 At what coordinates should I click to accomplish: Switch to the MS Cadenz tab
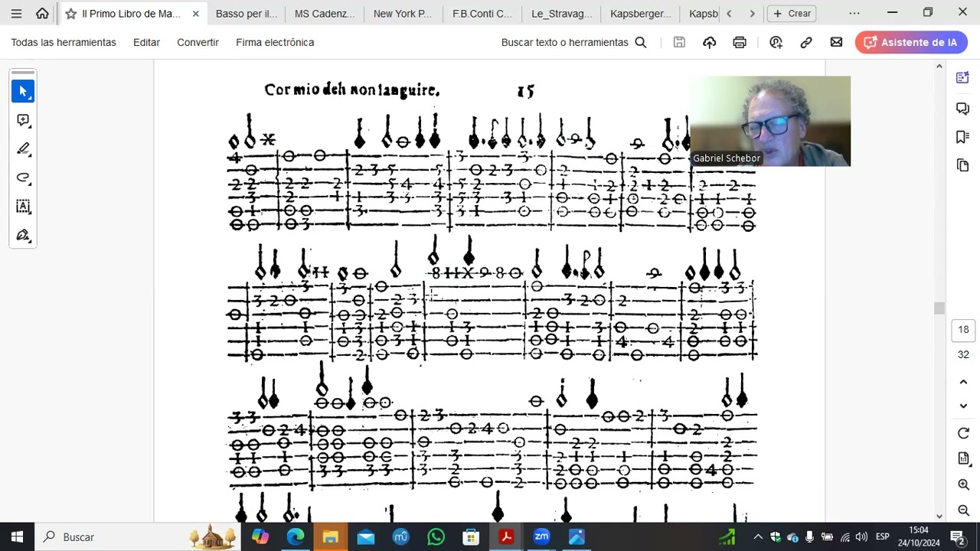click(325, 14)
